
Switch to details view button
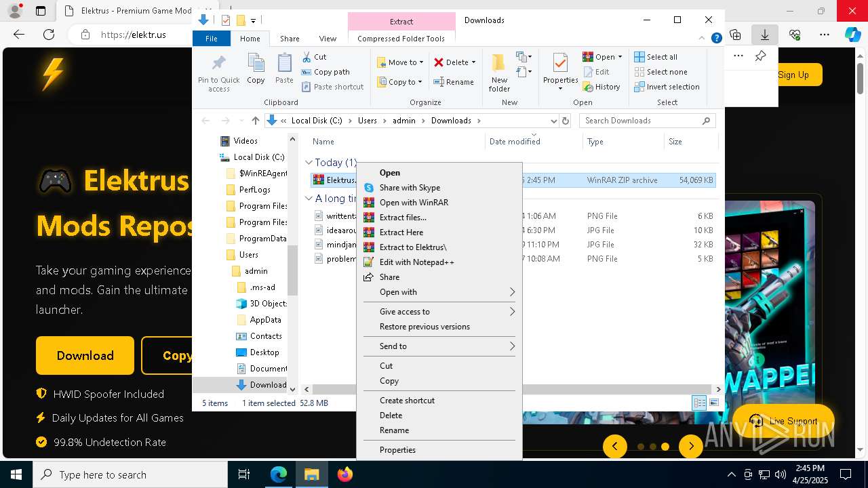(699, 403)
